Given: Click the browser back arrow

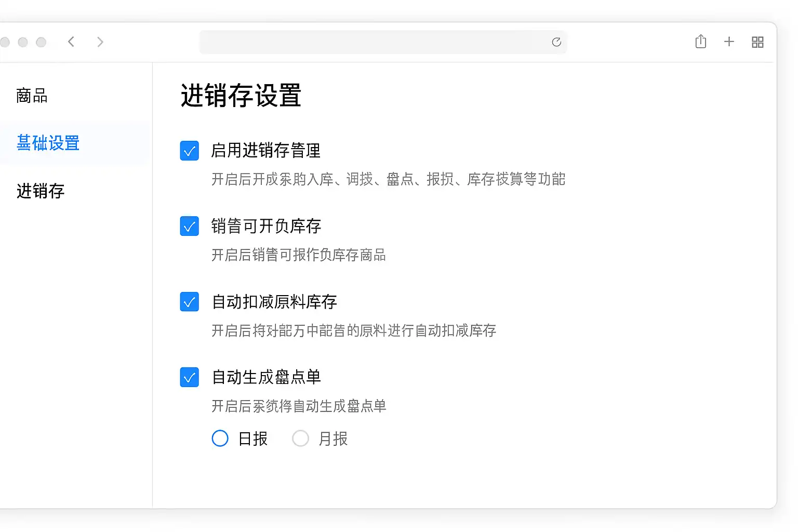Looking at the screenshot, I should [71, 42].
